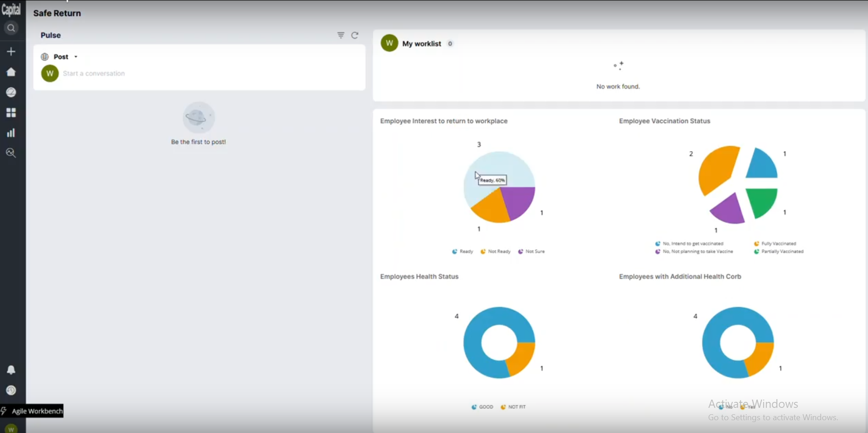Click the Employees Health Status title
Viewport: 868px width, 433px height.
click(x=419, y=276)
